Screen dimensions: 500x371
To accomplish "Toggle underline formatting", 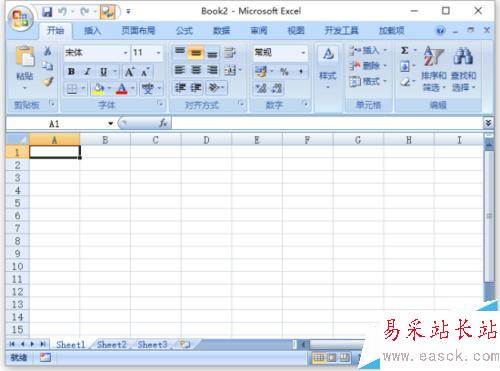I will point(104,71).
